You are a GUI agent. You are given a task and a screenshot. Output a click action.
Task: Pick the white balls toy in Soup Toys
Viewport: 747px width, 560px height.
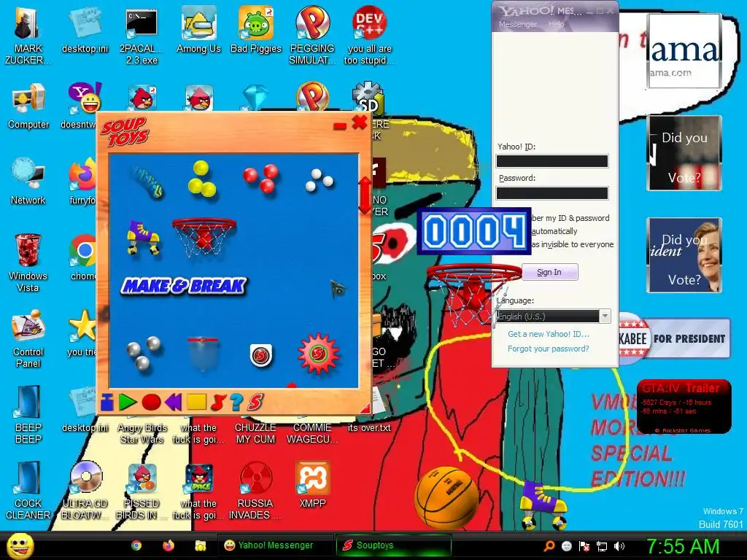pyautogui.click(x=319, y=180)
